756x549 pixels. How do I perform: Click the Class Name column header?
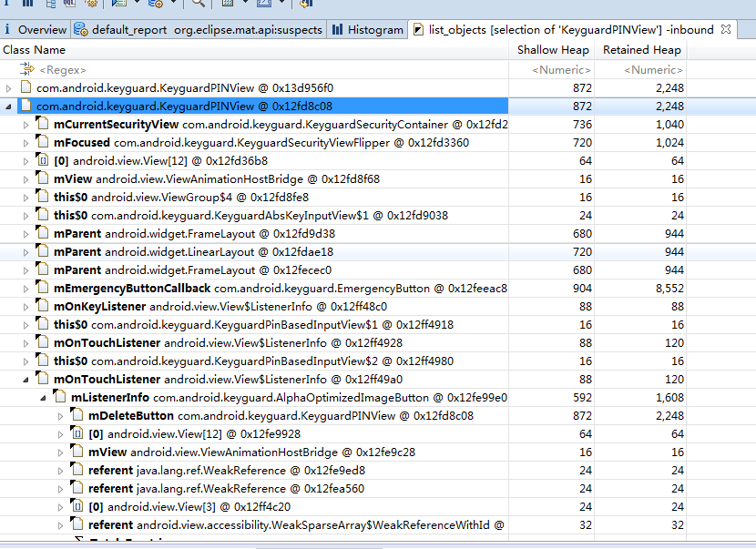coord(254,50)
